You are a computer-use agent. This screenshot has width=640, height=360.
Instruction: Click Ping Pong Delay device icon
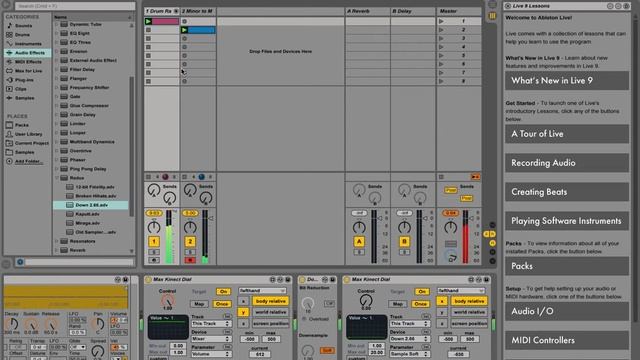coord(64,169)
